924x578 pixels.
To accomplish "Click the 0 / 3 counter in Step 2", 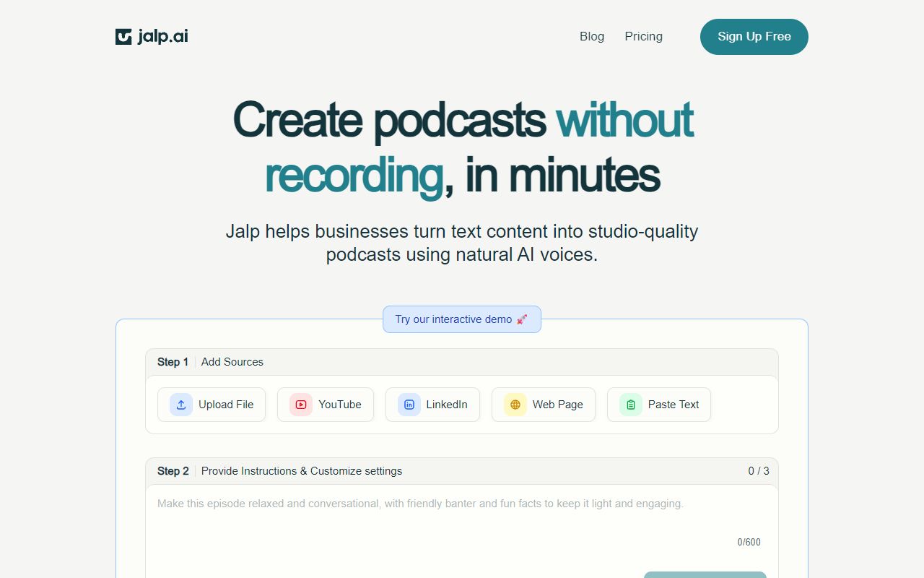I will [759, 470].
